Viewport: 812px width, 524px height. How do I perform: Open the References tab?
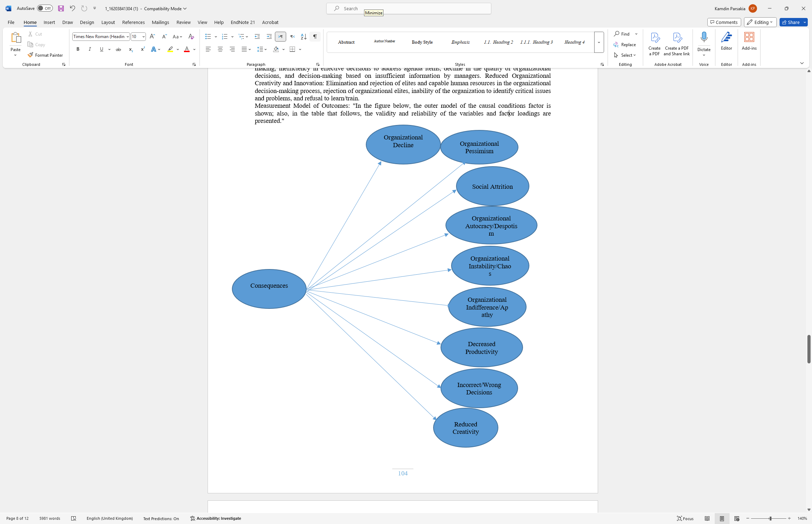[x=133, y=22]
